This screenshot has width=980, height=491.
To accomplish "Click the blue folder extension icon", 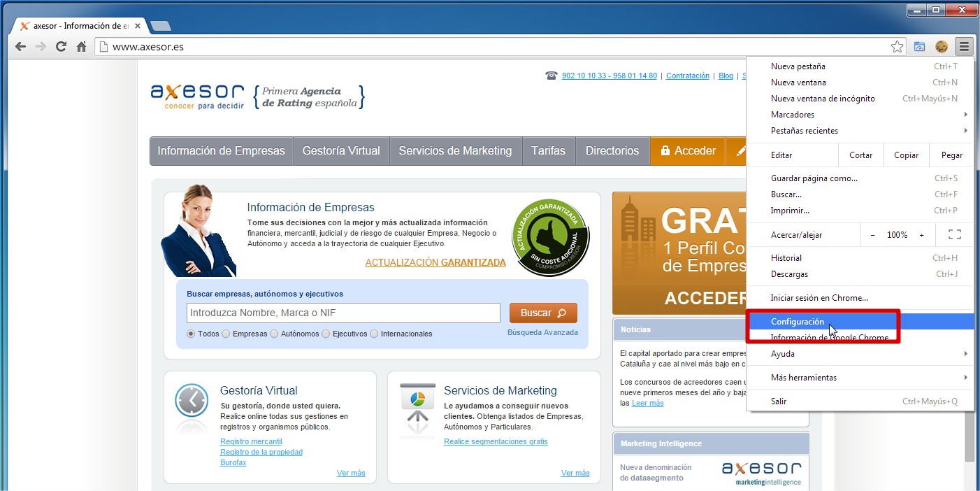I will point(920,47).
